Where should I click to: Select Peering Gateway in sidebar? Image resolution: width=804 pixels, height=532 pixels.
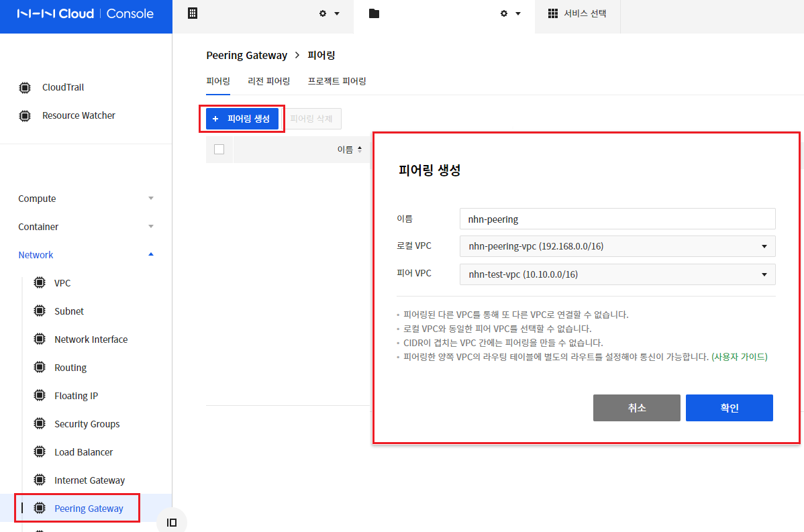(89, 509)
